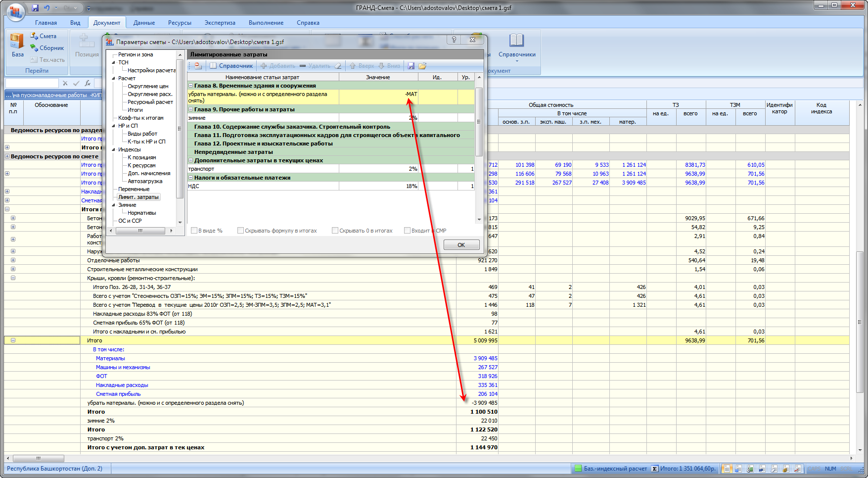Collapse the 'Индексы' tree node
This screenshot has width=868, height=478.
click(x=114, y=149)
